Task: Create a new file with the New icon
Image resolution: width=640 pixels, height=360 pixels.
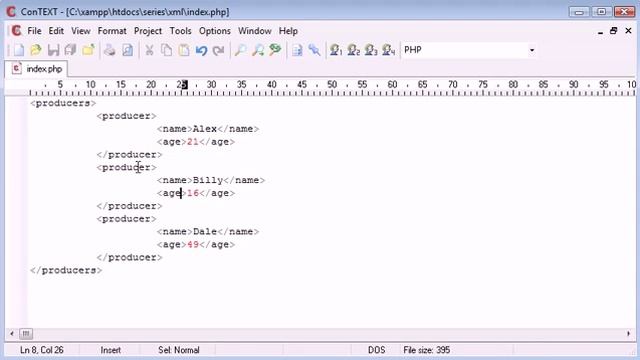Action: click(19, 50)
